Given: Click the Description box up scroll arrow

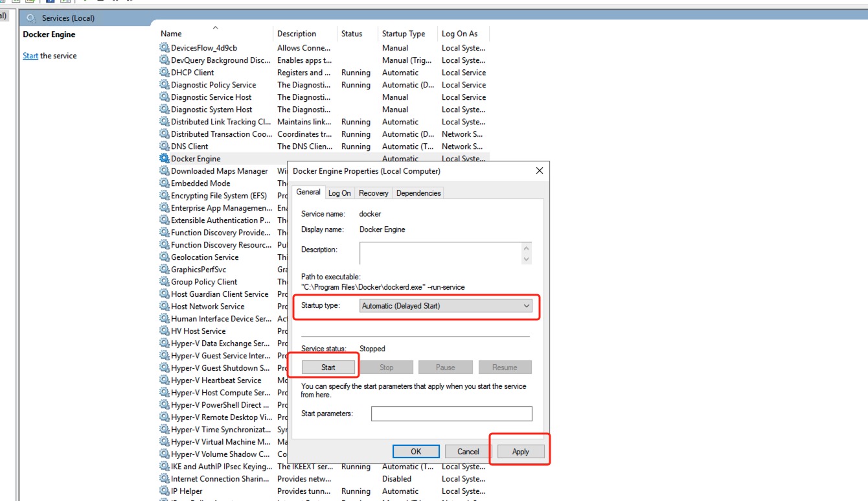Looking at the screenshot, I should click(527, 248).
